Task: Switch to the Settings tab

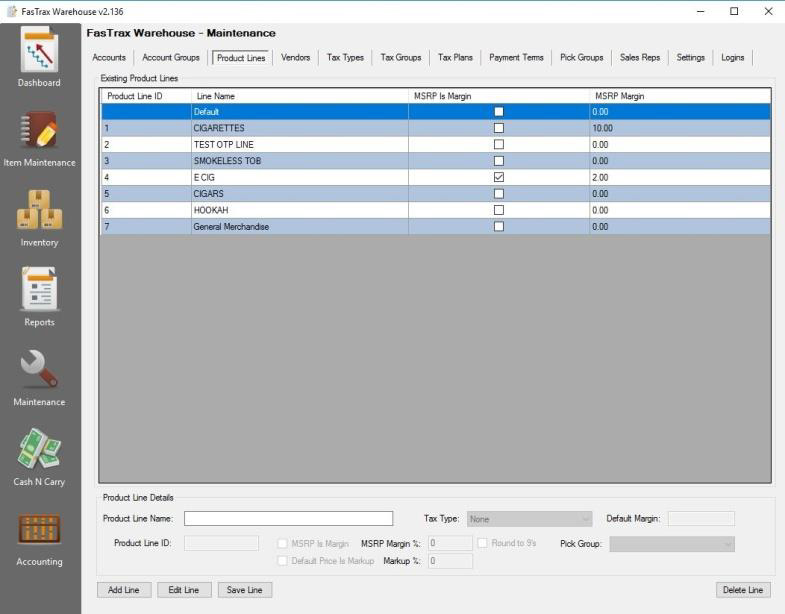Action: pos(690,58)
